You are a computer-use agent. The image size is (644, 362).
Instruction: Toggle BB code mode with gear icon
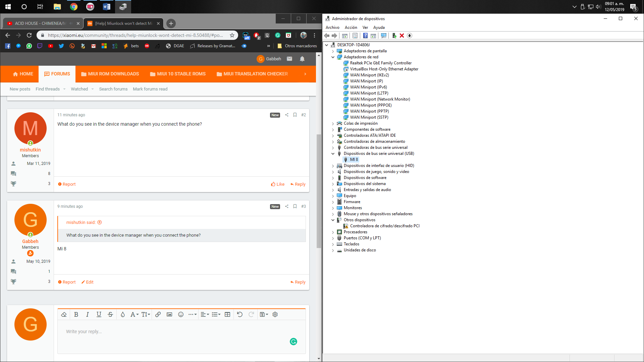point(275,314)
